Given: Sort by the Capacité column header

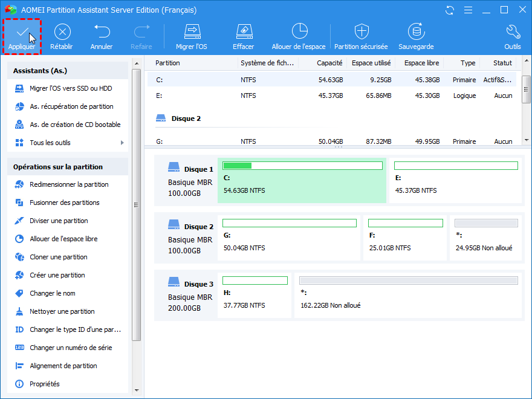Looking at the screenshot, I should [329, 63].
